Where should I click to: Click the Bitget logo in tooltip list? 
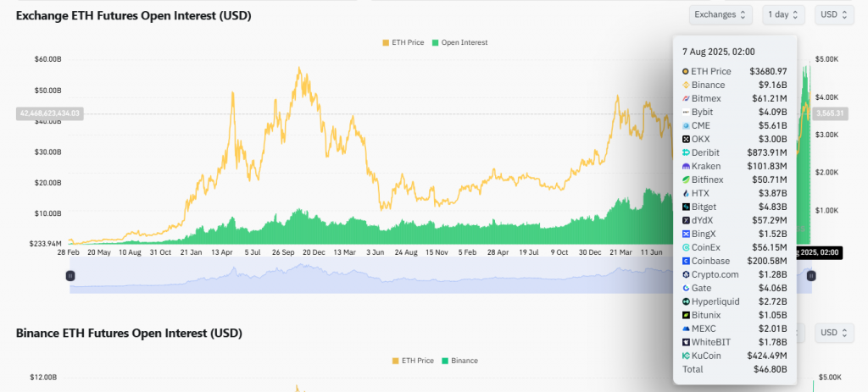[x=685, y=207]
